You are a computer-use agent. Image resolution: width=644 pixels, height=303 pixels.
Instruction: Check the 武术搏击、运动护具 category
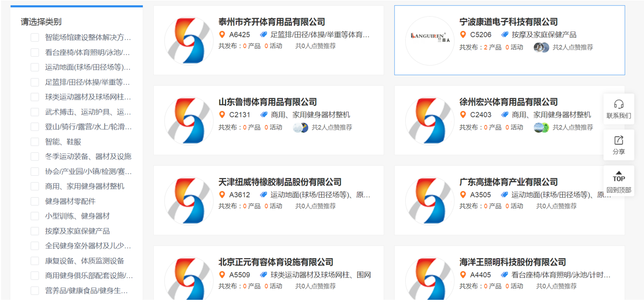pos(35,112)
